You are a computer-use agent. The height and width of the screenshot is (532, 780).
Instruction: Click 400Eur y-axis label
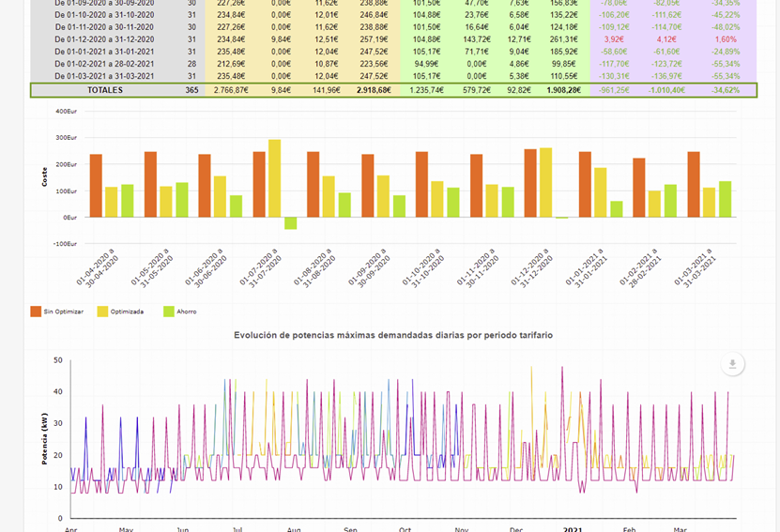click(66, 112)
